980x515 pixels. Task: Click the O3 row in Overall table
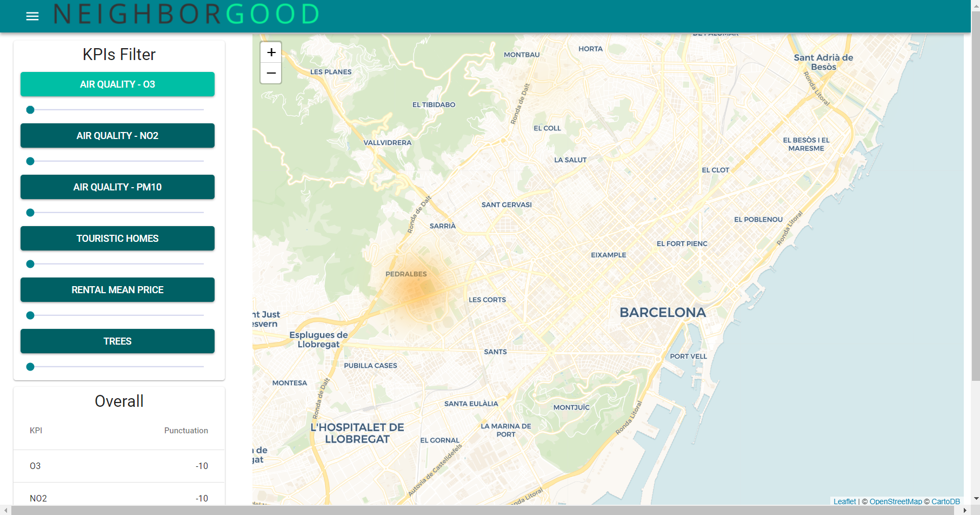(x=119, y=466)
